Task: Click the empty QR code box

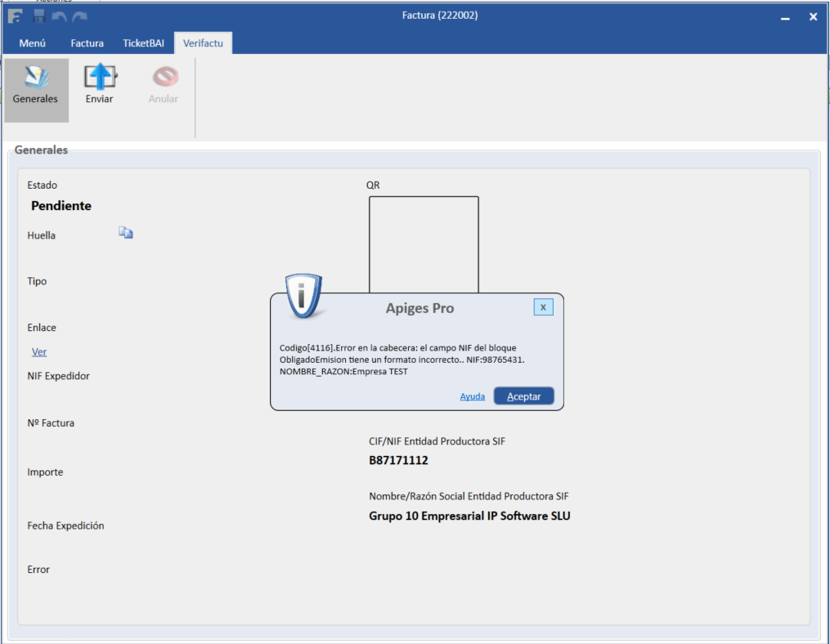Action: tap(424, 244)
